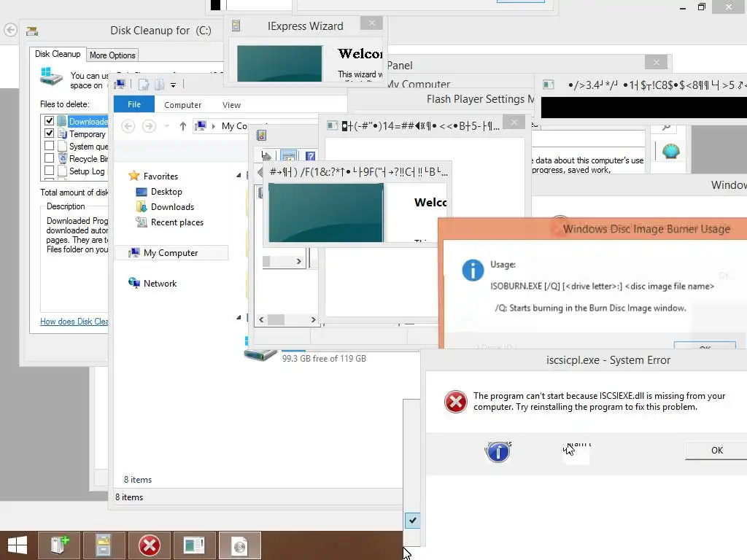The width and height of the screenshot is (747, 560).
Task: Click the shell icon in right panel
Action: coord(670,151)
